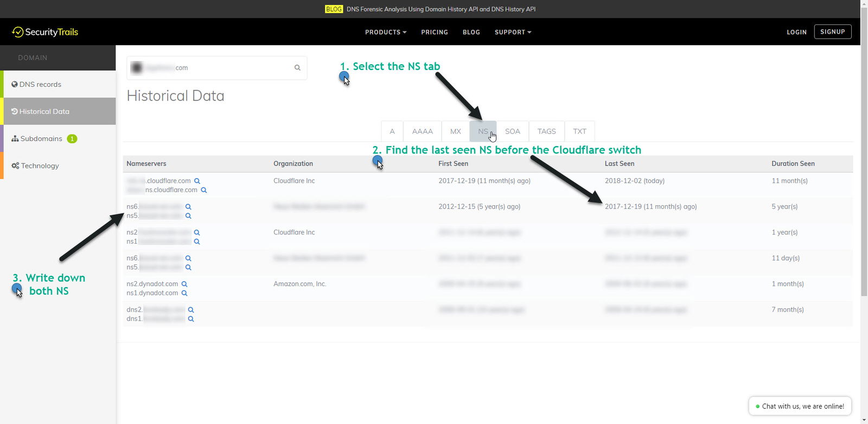Image resolution: width=868 pixels, height=424 pixels.
Task: Click the magnifier beside ns2 in the 1 year(s) row
Action: [197, 232]
